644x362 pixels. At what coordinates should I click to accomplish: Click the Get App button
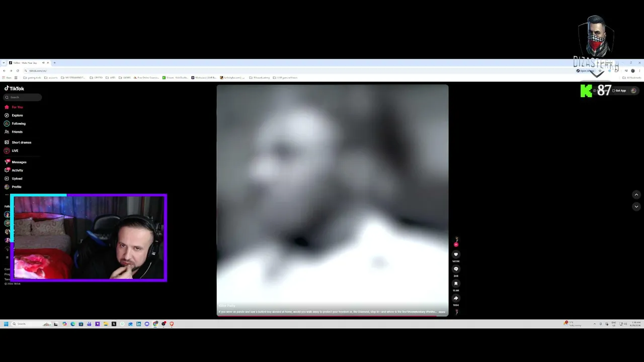tap(619, 90)
